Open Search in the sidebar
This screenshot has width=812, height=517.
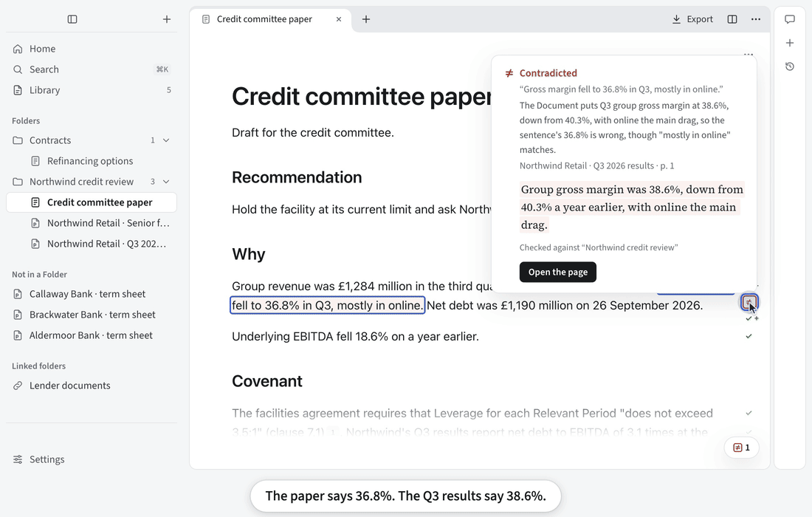(91, 69)
